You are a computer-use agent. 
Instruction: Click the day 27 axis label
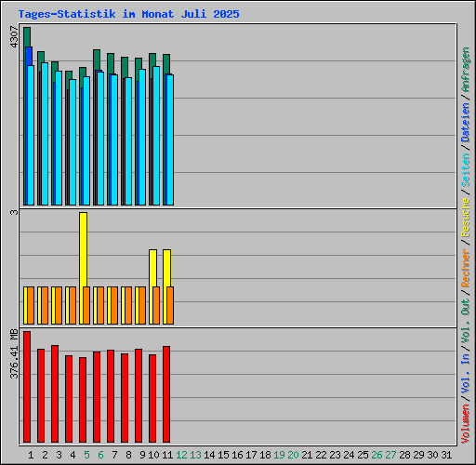click(x=390, y=455)
